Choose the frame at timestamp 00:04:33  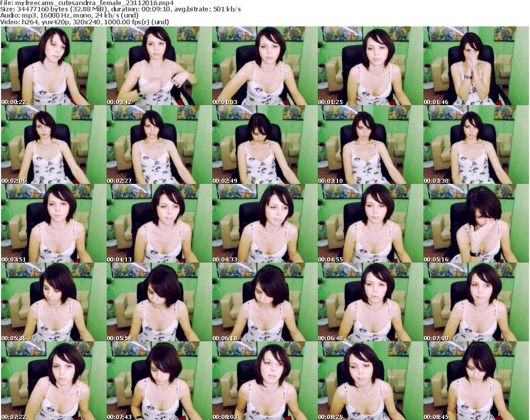click(x=264, y=223)
